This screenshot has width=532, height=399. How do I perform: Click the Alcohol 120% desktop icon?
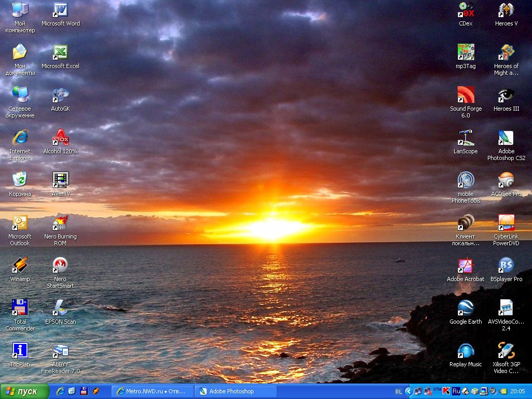pyautogui.click(x=60, y=138)
